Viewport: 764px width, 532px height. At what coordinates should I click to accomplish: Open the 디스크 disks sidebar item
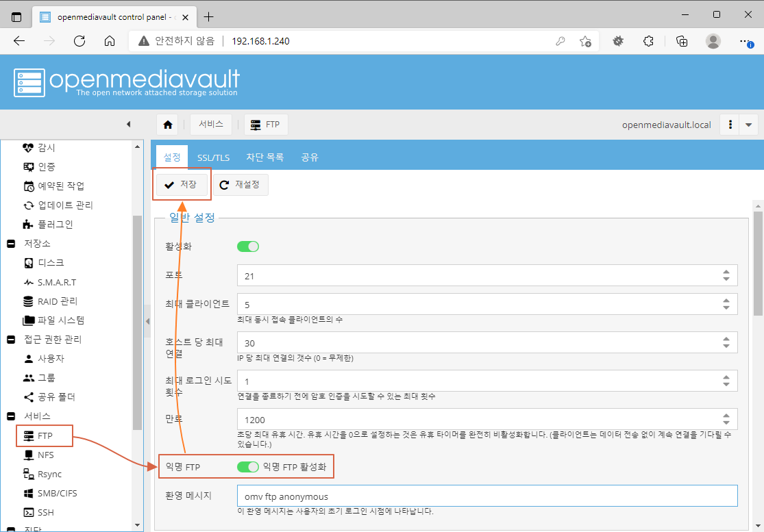tap(44, 263)
